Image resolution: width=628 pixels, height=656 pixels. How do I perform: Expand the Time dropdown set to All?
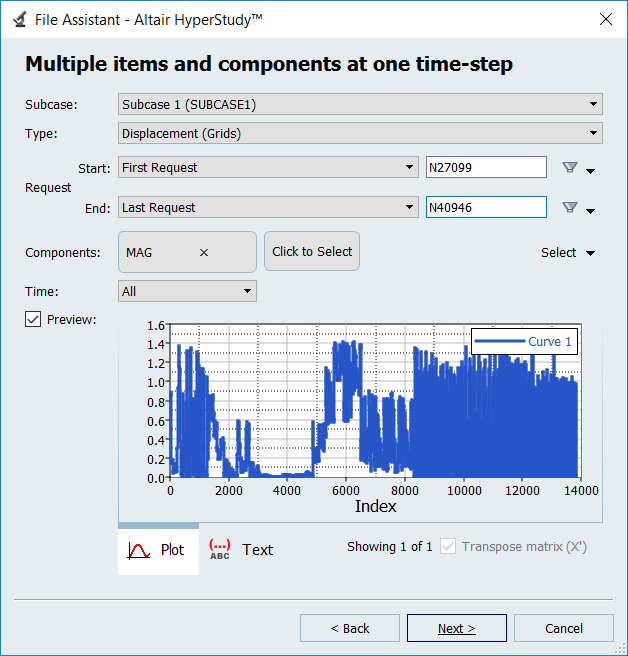pos(187,292)
